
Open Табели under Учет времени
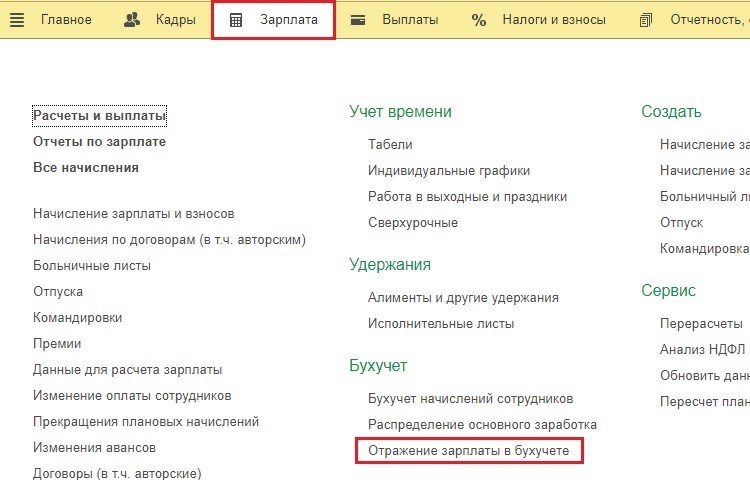coord(390,144)
